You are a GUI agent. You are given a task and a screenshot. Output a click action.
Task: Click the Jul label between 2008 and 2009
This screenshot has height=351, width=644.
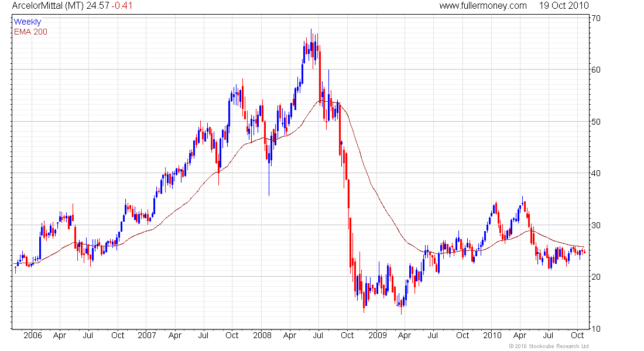(318, 335)
